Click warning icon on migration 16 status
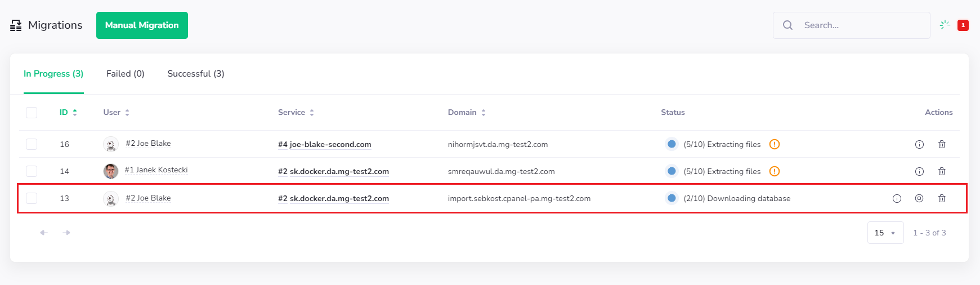The width and height of the screenshot is (980, 285). (x=775, y=144)
